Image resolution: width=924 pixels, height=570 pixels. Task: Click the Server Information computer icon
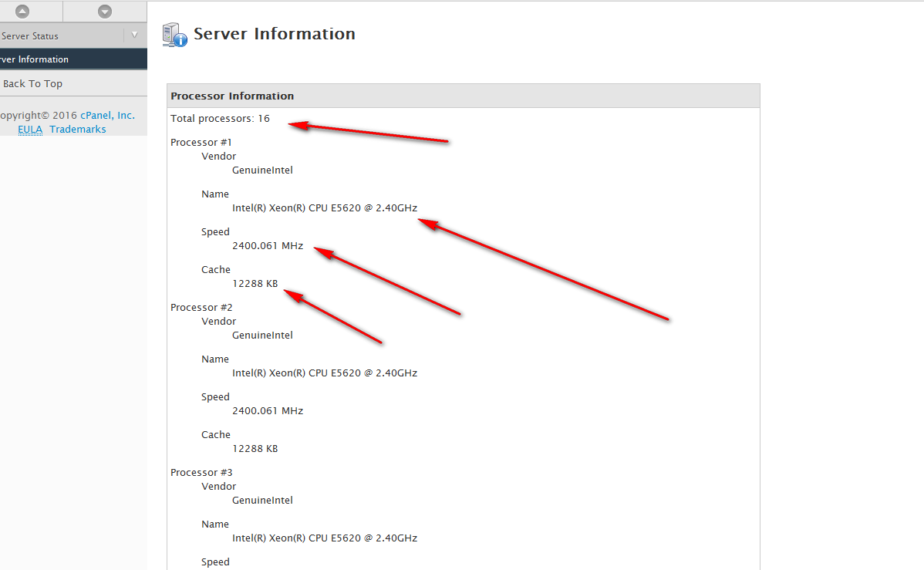coord(174,35)
